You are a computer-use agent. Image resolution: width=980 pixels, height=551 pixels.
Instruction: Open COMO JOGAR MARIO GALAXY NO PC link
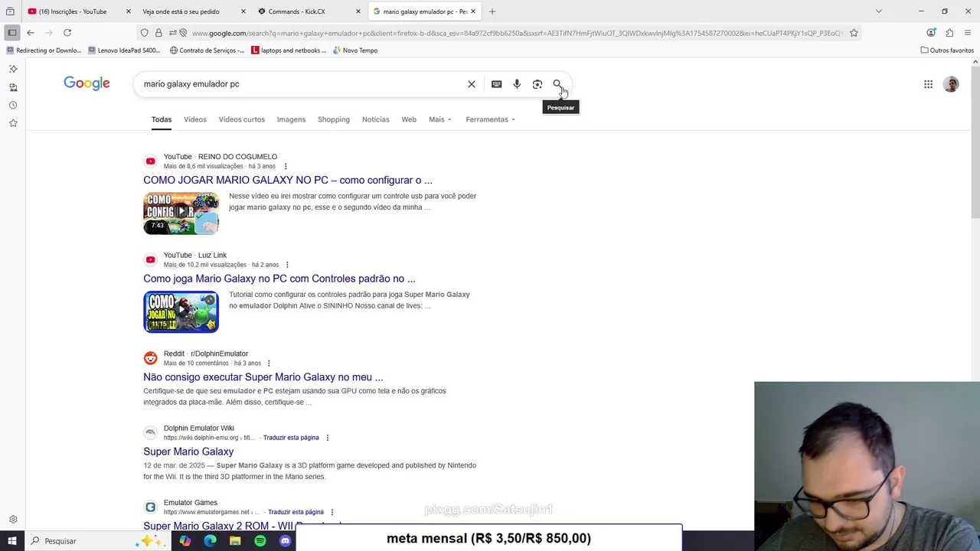click(288, 180)
